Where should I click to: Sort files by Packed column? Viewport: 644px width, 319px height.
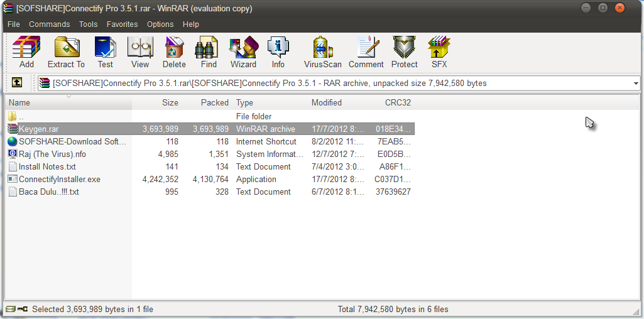click(207, 102)
